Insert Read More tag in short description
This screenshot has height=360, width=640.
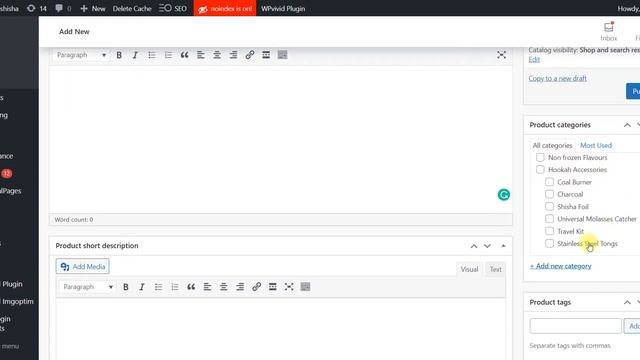pos(273,287)
